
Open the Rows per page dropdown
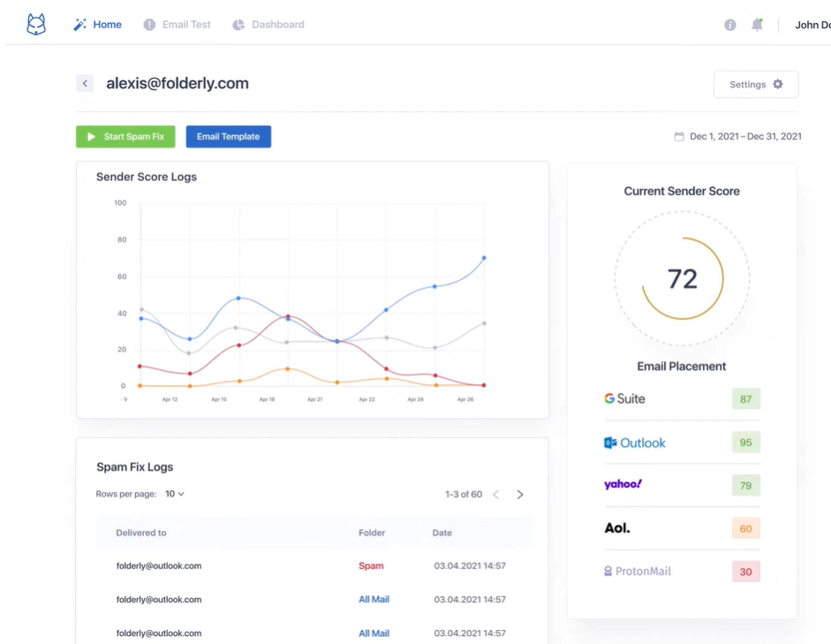point(175,494)
